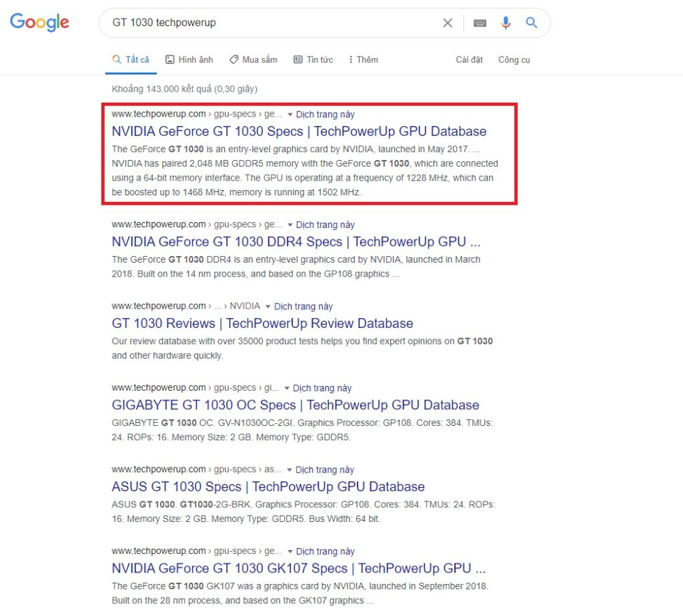Viewport: 683px width, 616px height.
Task: Select the Tất cả tab
Action: click(x=131, y=59)
